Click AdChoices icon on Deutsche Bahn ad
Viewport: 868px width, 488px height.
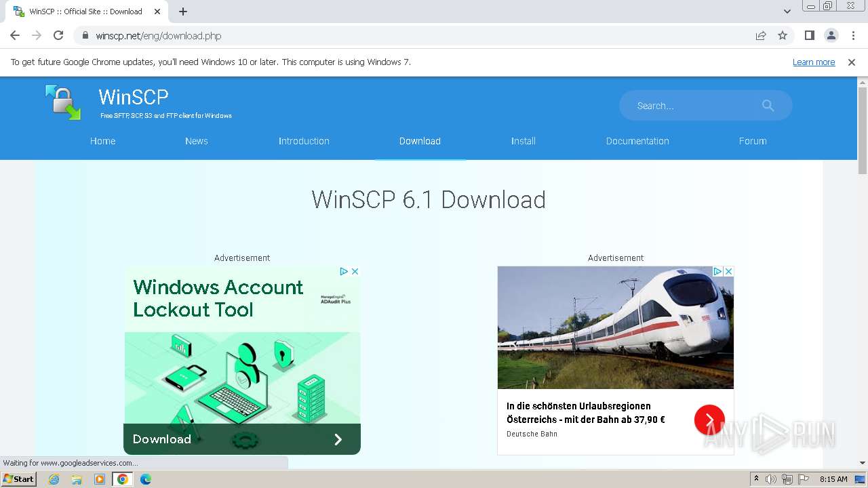(717, 271)
